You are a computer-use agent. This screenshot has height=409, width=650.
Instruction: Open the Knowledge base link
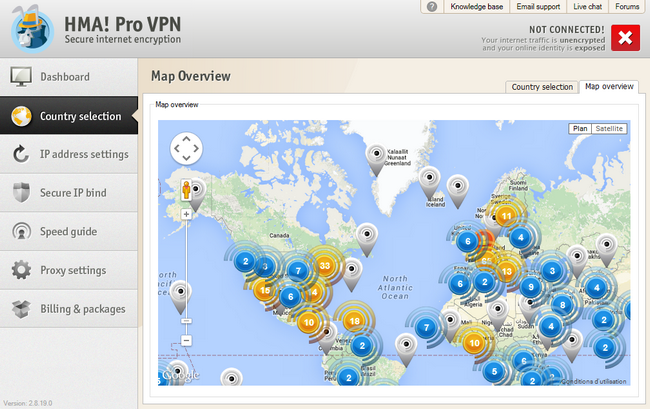pos(477,7)
